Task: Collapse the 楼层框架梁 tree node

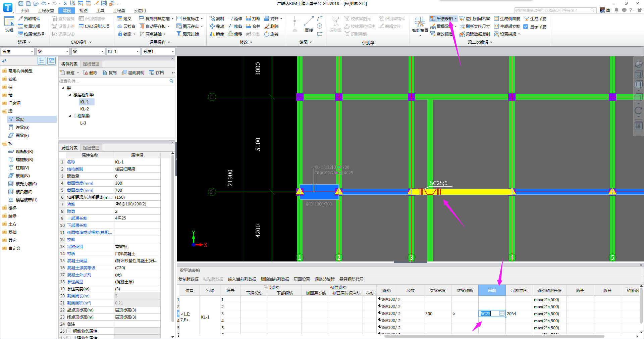Action: (70, 95)
